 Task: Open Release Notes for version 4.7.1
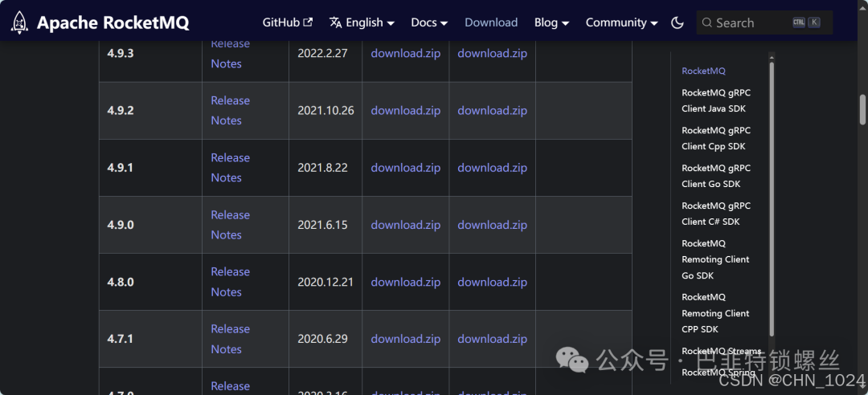click(230, 339)
